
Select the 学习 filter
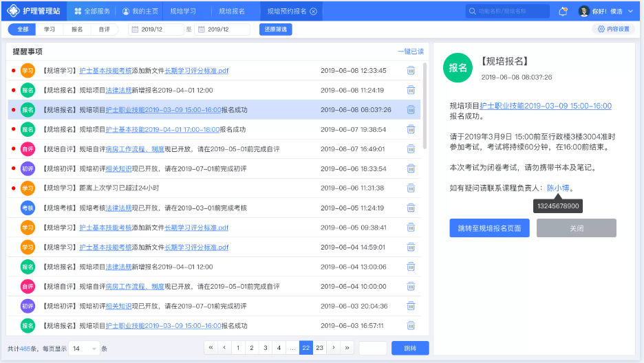(50, 30)
